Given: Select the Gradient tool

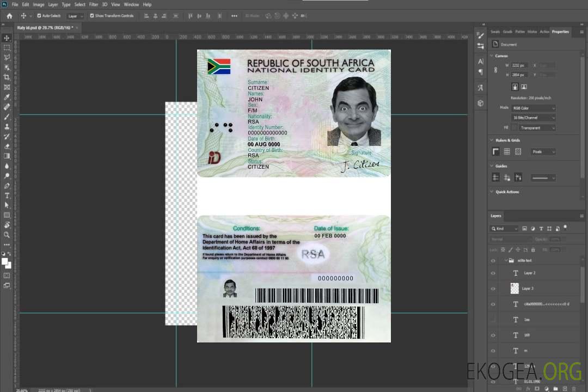Looking at the screenshot, I should pos(7,156).
